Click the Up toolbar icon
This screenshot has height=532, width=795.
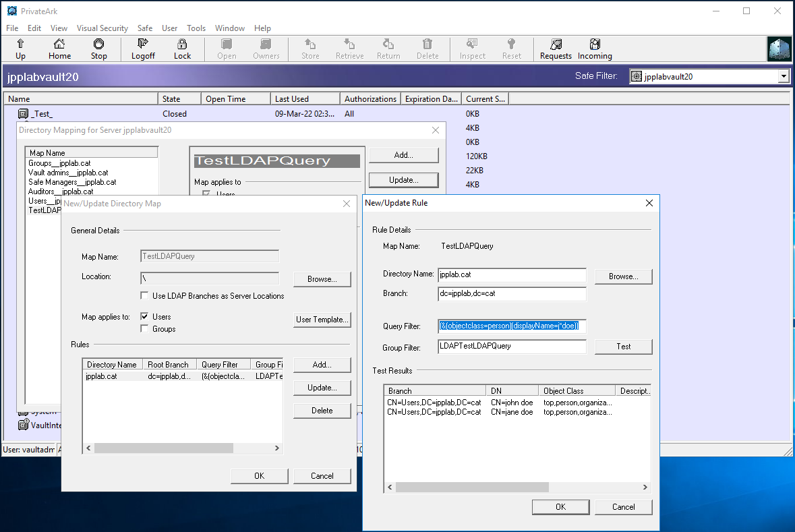[x=20, y=48]
